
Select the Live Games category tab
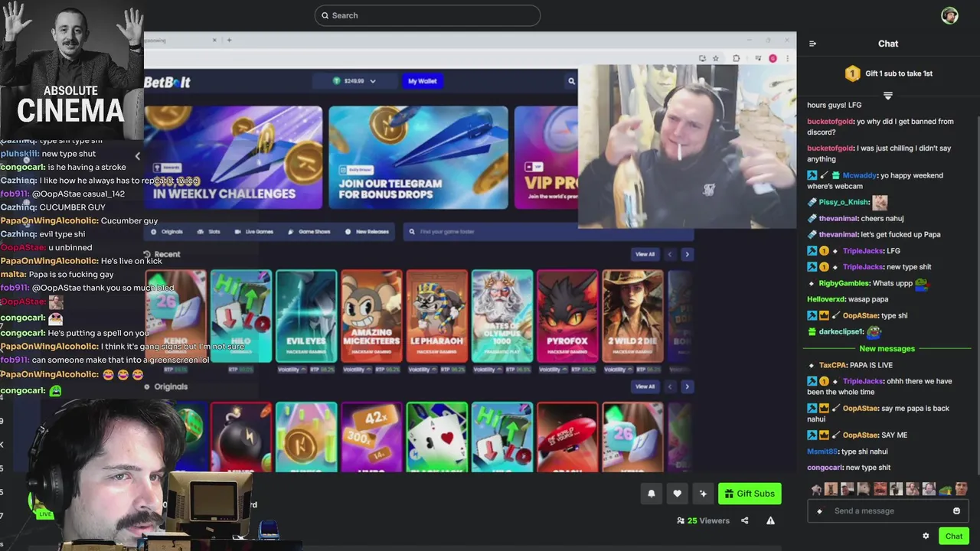[x=254, y=232]
